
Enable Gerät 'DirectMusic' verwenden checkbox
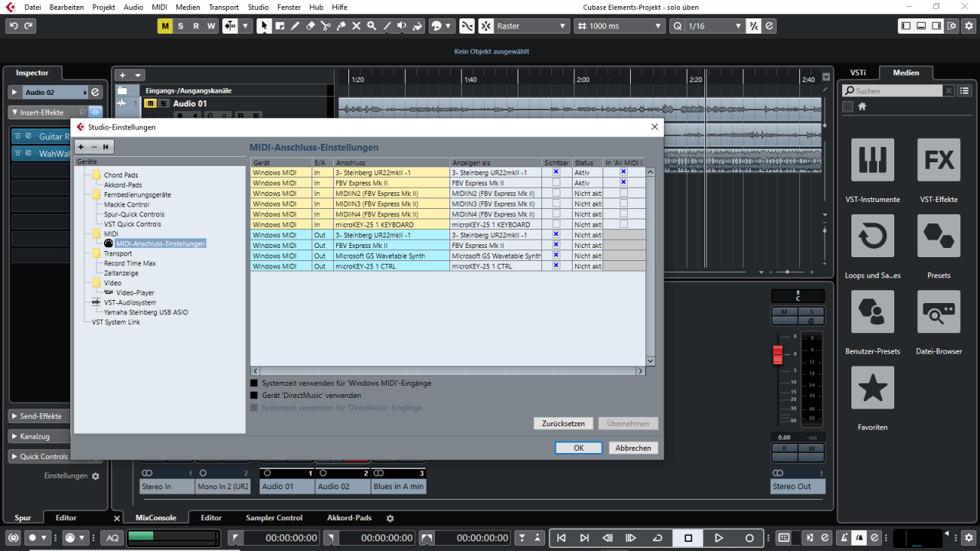point(254,396)
